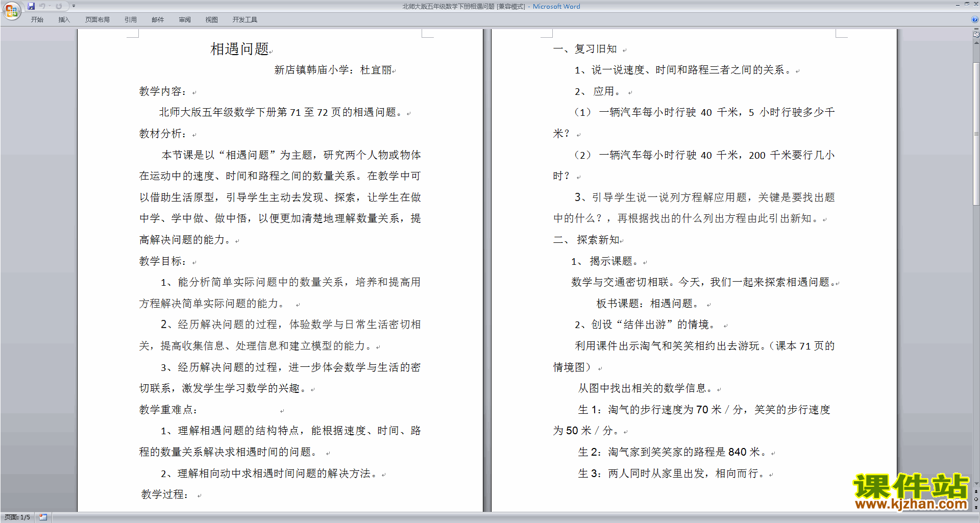The height and width of the screenshot is (523, 980).
Task: Switch to the 视图 tab
Action: click(212, 20)
